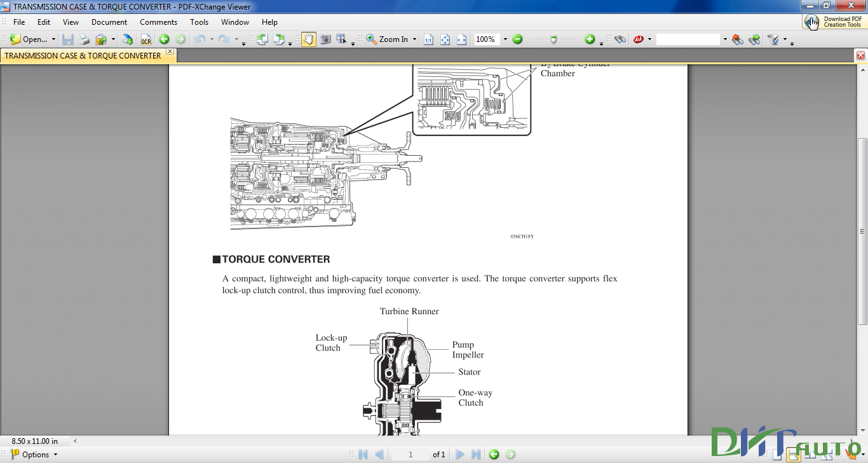Open the Document menu
868x463 pixels.
click(x=109, y=22)
